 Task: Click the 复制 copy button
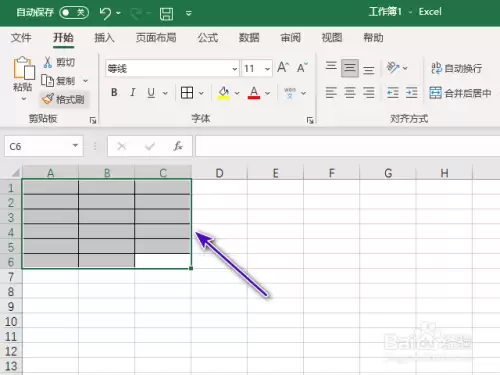click(x=58, y=81)
